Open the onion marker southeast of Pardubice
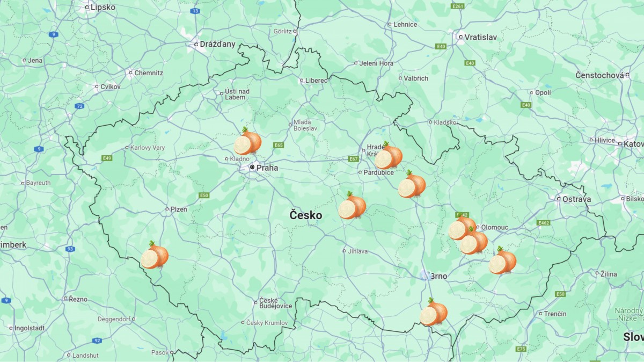 click(x=412, y=184)
